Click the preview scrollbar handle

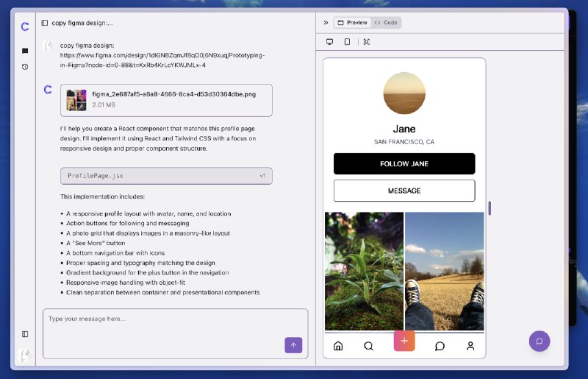pyautogui.click(x=490, y=208)
